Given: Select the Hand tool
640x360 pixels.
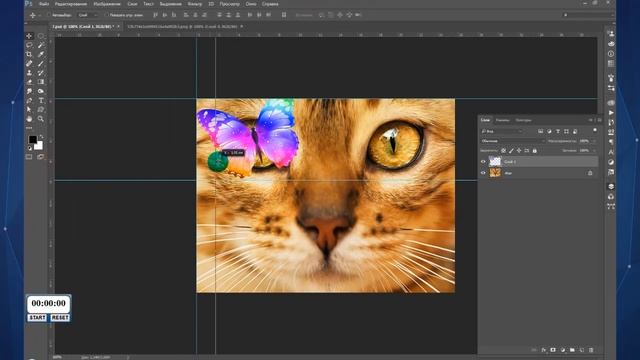Looking at the screenshot, I should click(29, 119).
